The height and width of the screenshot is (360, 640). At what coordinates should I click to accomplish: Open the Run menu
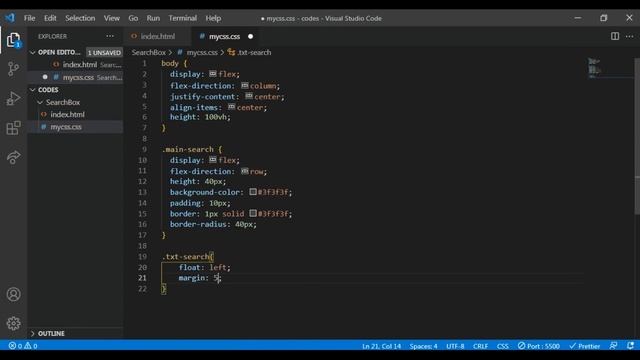[153, 18]
